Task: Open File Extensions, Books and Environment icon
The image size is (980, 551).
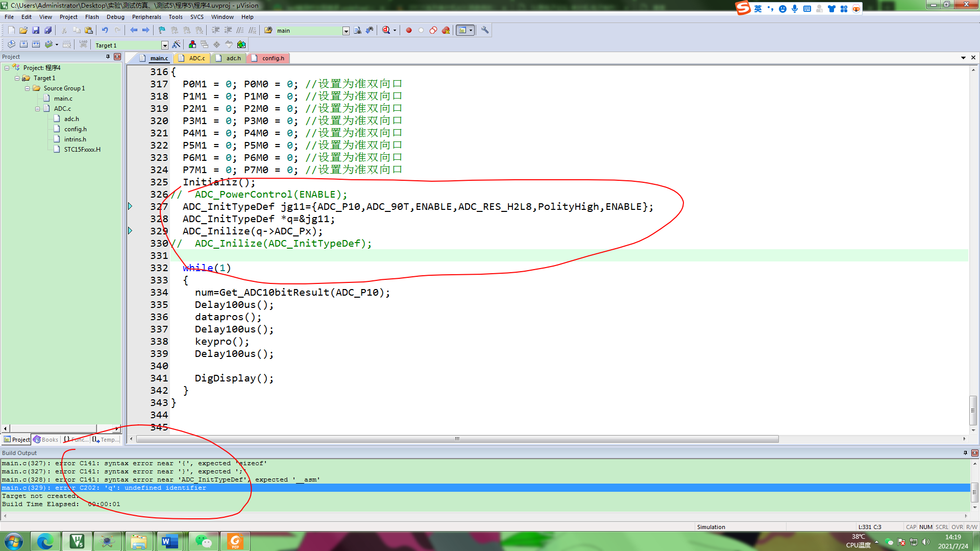Action: 192,45
